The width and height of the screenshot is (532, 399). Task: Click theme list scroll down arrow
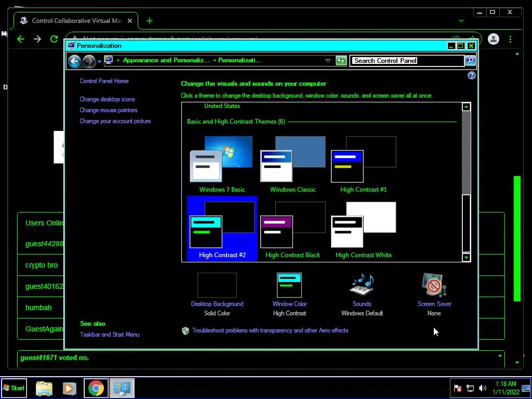tap(466, 258)
